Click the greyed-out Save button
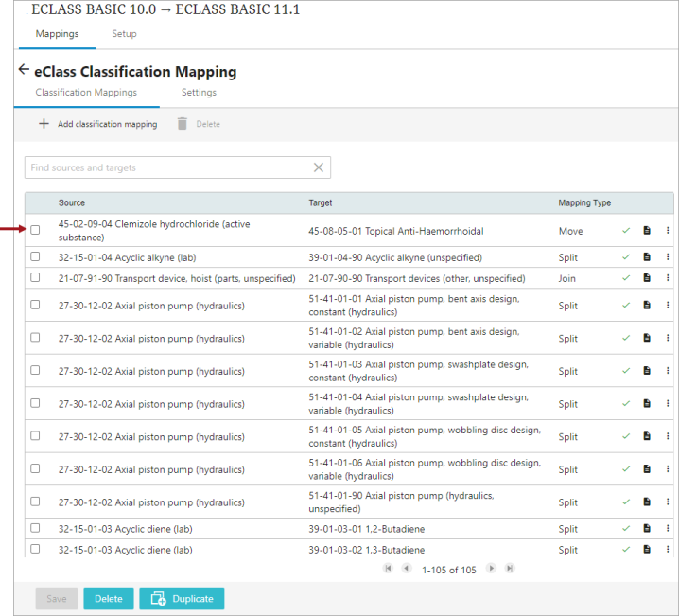This screenshot has width=679, height=616. 57,598
